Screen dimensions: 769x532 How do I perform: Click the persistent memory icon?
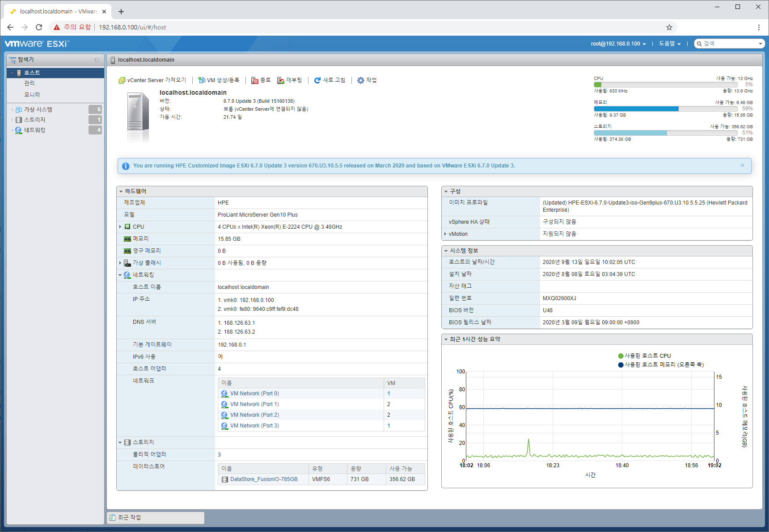pos(127,251)
